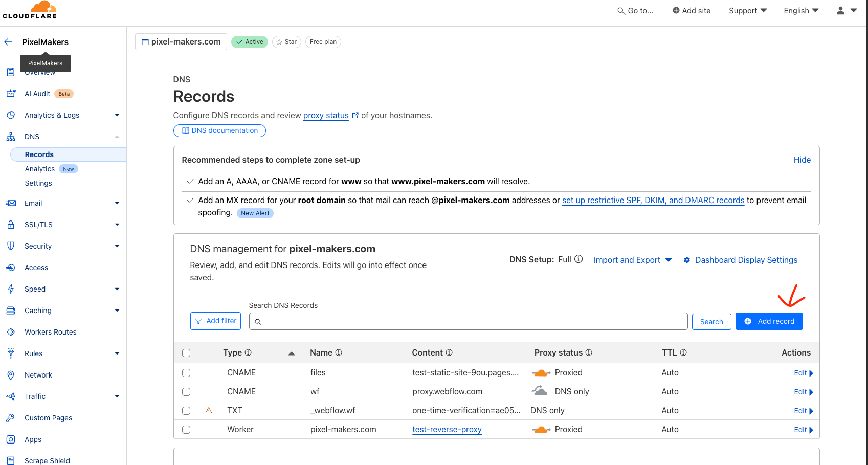Click the Caching drive icon
868x465 pixels.
[x=11, y=311]
